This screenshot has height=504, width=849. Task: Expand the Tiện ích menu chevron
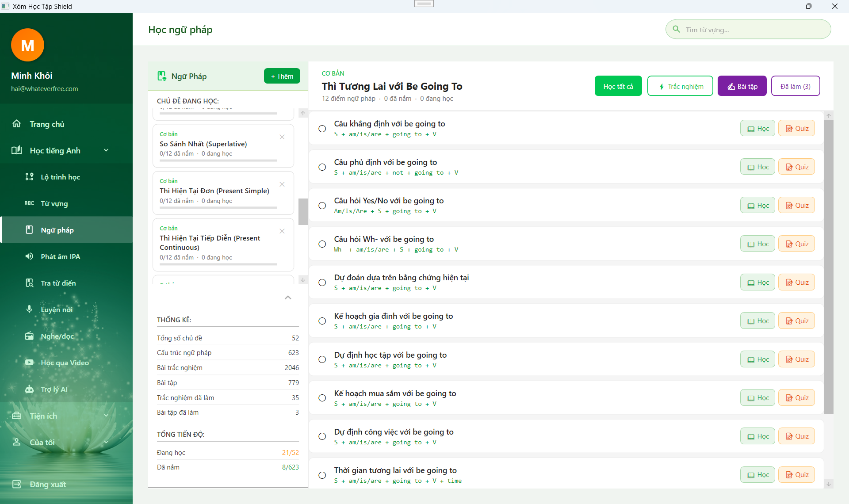click(106, 416)
